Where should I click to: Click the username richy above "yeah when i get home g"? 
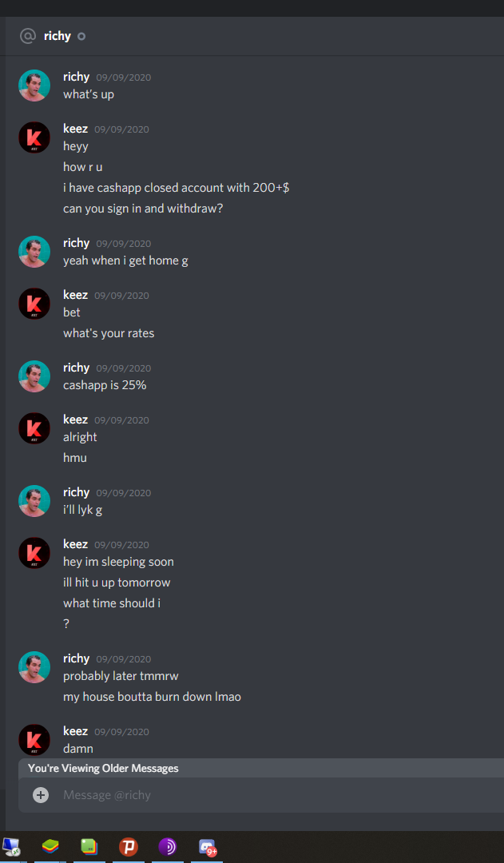(76, 243)
